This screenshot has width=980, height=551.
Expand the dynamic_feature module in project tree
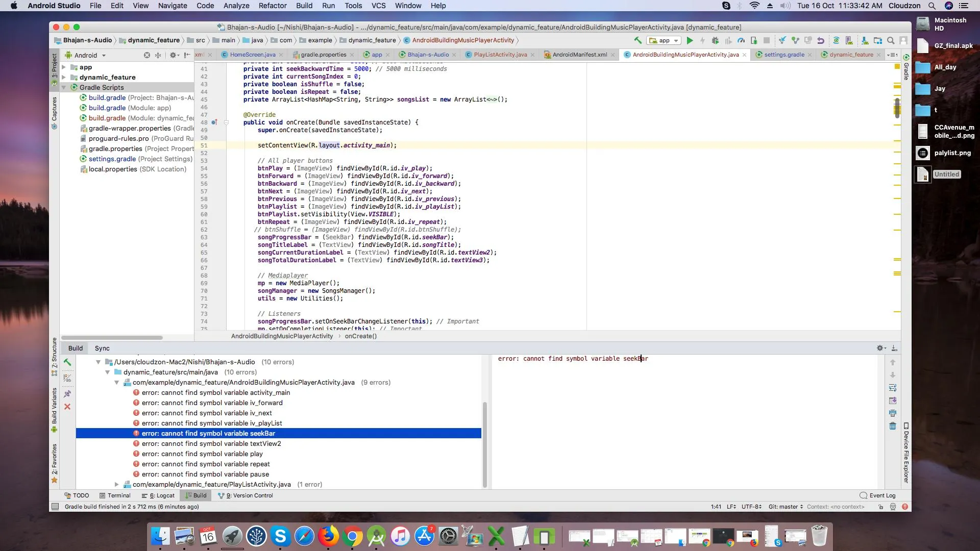point(64,78)
